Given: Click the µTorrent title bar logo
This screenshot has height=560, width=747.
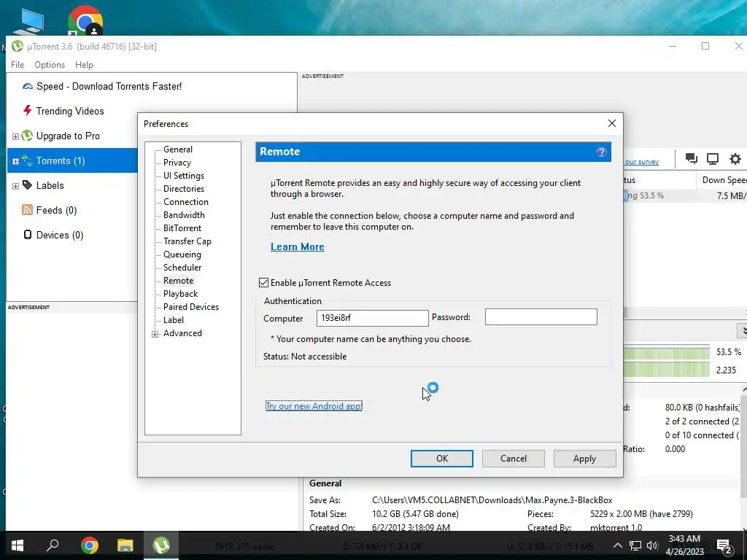Looking at the screenshot, I should click(x=18, y=46).
